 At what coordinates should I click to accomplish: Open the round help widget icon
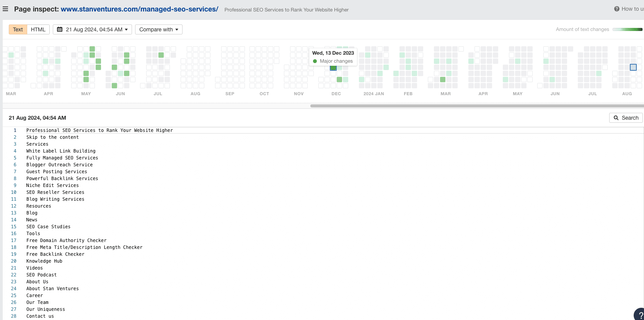point(639,315)
